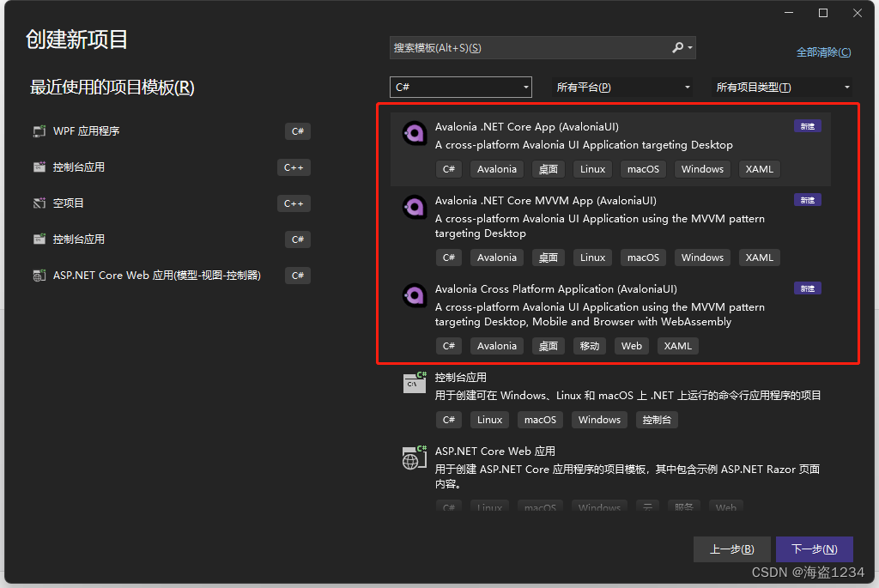
Task: Select Avalonia Cross Platform Application (AvaloniaUI) title
Action: (x=556, y=289)
